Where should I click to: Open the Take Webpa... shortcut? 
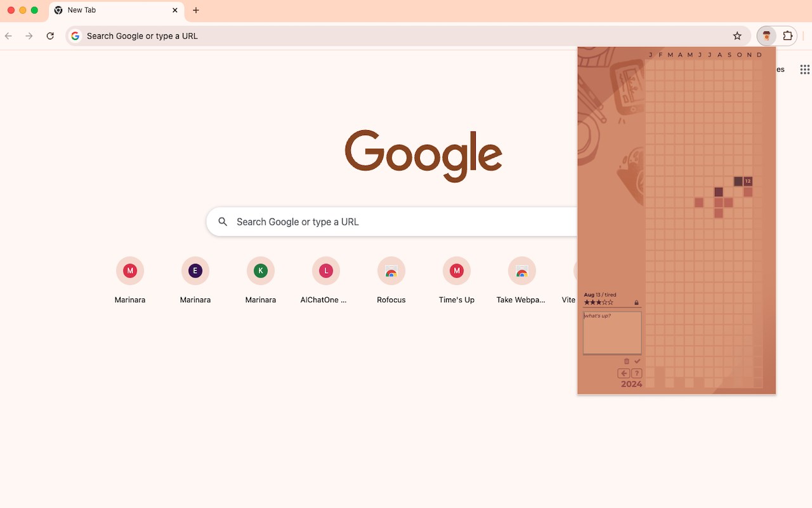(x=522, y=280)
